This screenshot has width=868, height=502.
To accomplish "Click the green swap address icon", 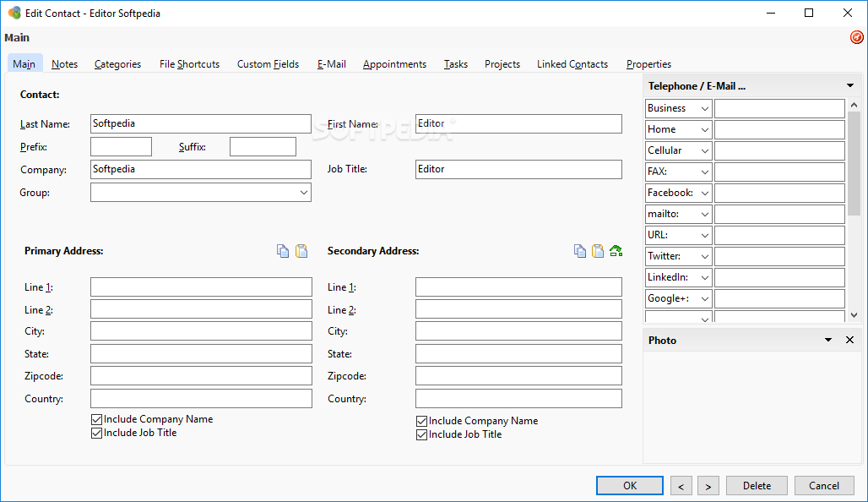I will coord(616,251).
